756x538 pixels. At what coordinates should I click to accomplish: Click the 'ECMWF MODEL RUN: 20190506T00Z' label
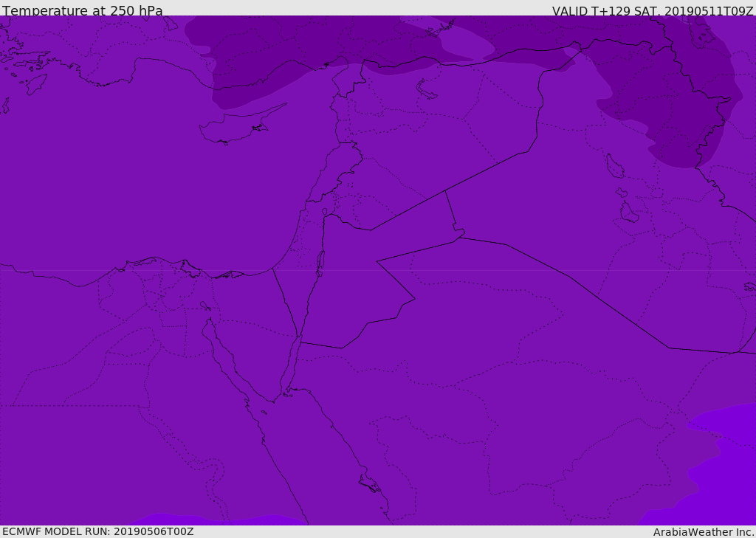(98, 531)
